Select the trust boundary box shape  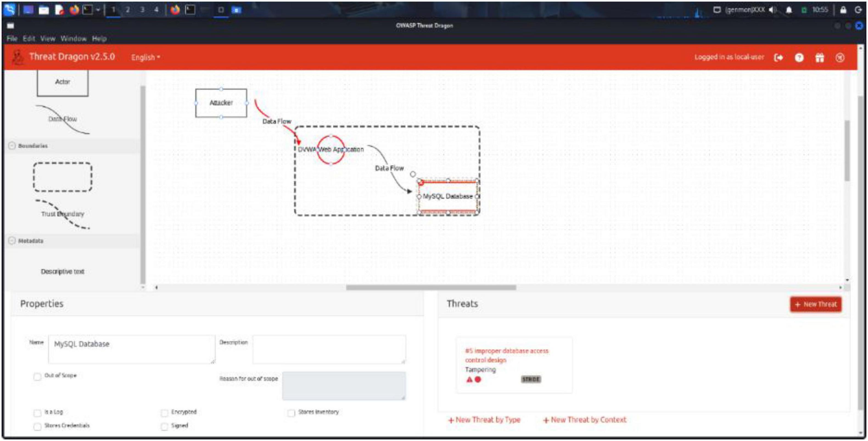(63, 177)
